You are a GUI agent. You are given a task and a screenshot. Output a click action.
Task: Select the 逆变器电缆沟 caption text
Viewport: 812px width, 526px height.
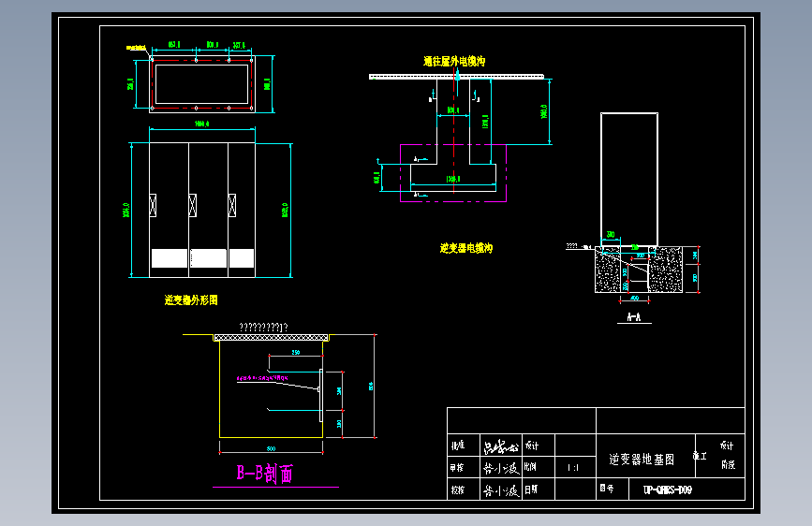(466, 248)
